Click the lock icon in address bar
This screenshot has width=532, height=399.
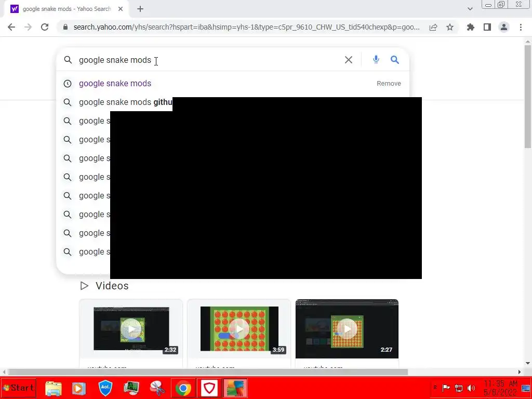point(65,27)
